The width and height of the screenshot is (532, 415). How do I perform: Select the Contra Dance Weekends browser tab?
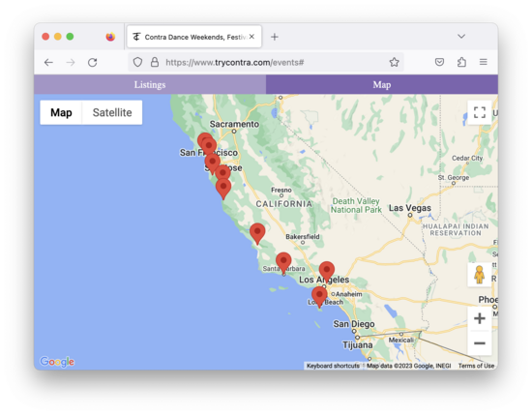194,37
